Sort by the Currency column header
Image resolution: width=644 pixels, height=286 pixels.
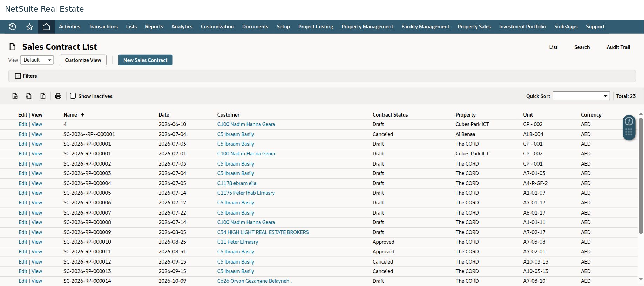tap(591, 115)
